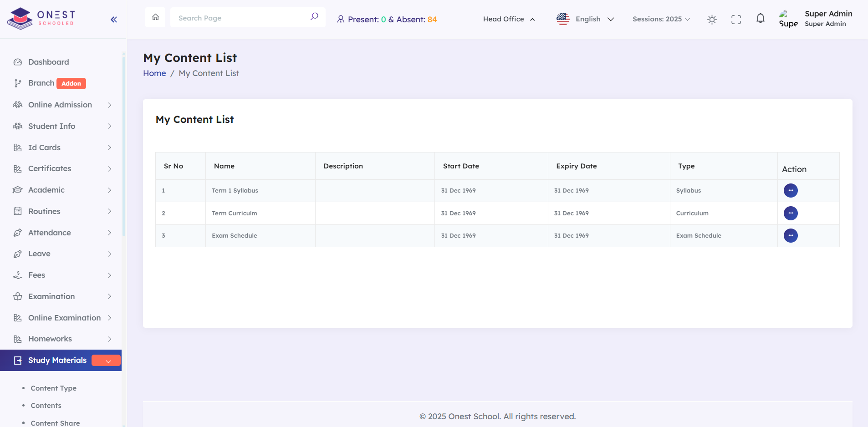The width and height of the screenshot is (868, 427).
Task: Open the Dashboard sidebar icon
Action: [x=17, y=62]
